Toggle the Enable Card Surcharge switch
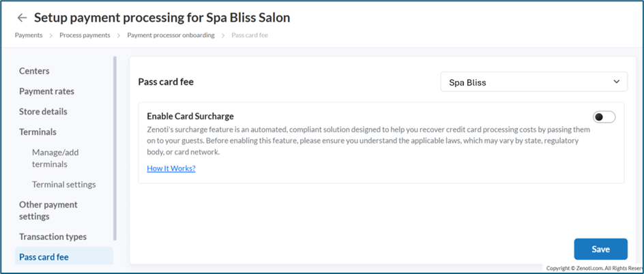The width and height of the screenshot is (644, 274). 604,117
